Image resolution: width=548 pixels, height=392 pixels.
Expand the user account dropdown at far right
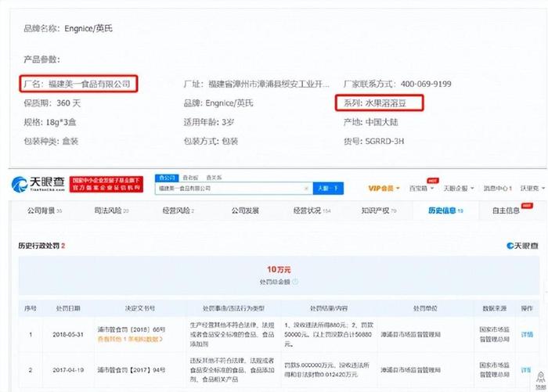[532, 189]
